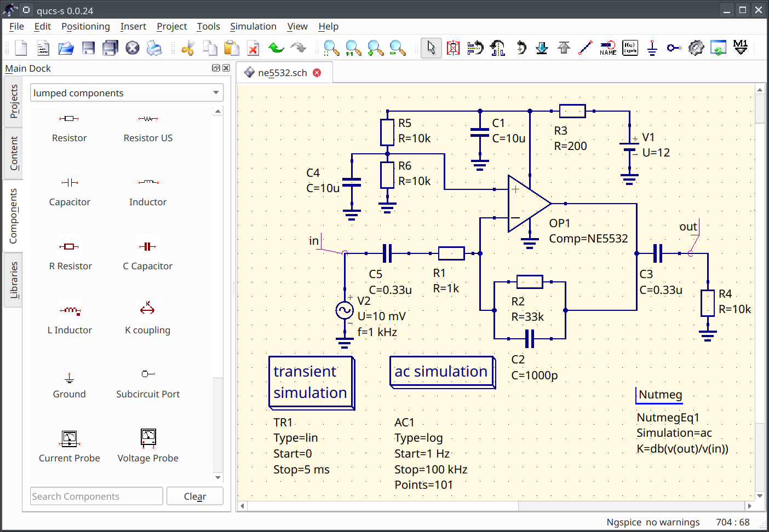The height and width of the screenshot is (532, 769).
Task: Close the ne5532.sch tab with red X
Action: point(317,73)
